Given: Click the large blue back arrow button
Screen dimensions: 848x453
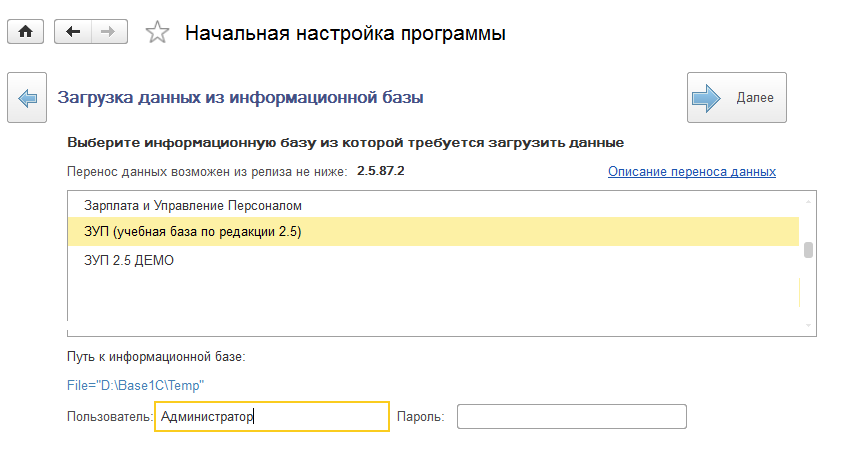Looking at the screenshot, I should (27, 98).
